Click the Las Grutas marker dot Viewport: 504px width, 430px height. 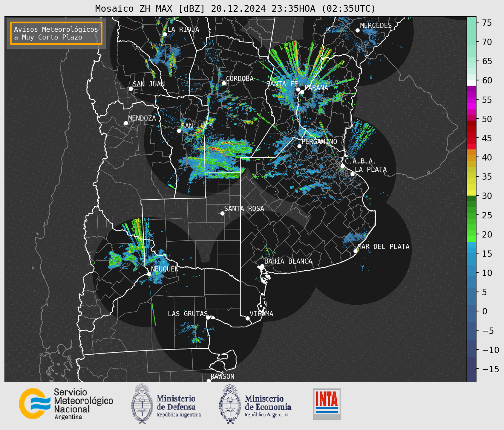pyautogui.click(x=208, y=318)
